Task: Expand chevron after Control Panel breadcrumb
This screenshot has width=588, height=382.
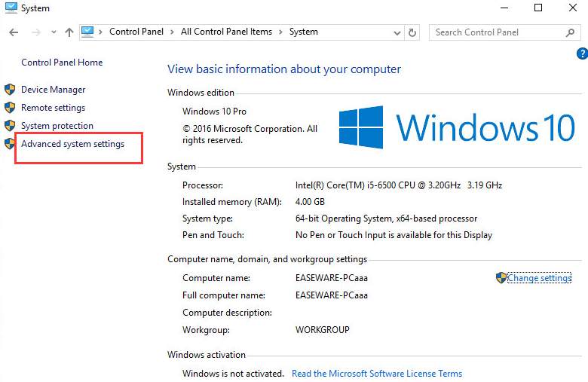Action: 172,32
